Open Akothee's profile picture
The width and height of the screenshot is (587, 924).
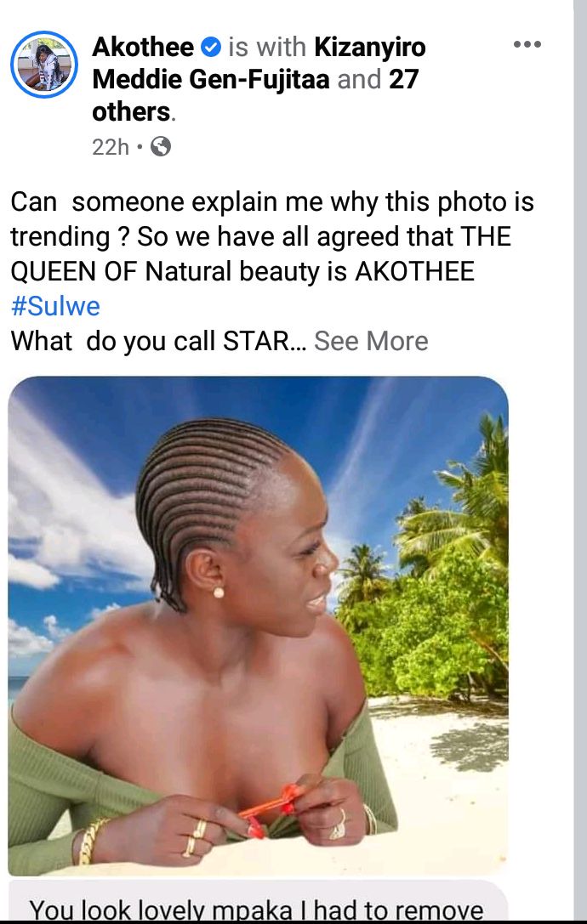point(44,65)
